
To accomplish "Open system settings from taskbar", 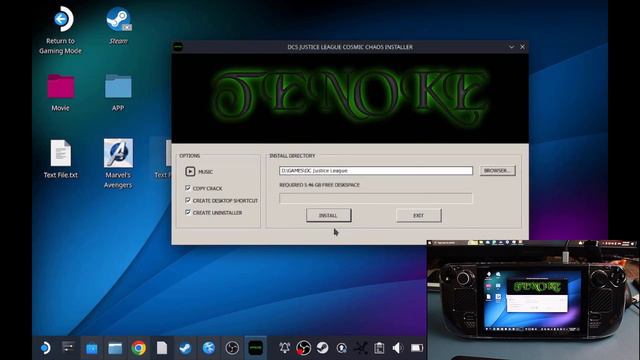I will click(68, 348).
